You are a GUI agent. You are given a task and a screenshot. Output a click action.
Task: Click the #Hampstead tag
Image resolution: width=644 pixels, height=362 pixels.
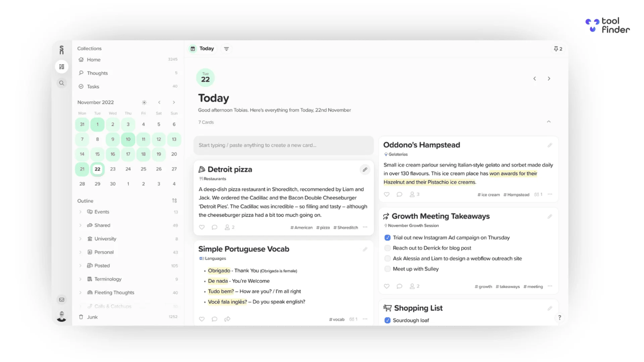click(516, 194)
